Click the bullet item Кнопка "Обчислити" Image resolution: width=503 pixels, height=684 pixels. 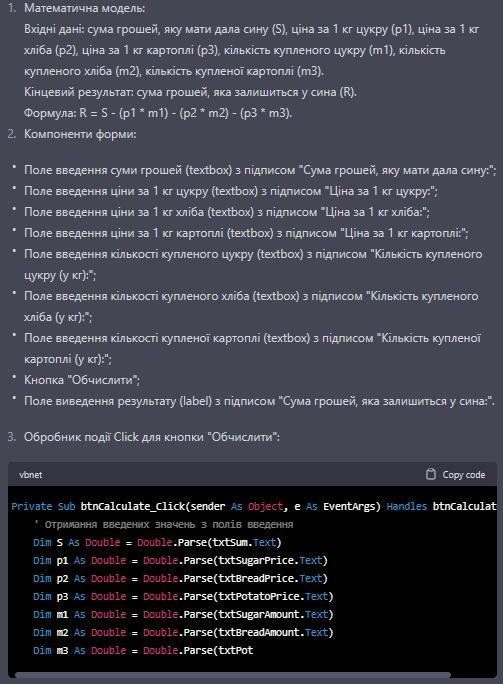[x=82, y=380]
